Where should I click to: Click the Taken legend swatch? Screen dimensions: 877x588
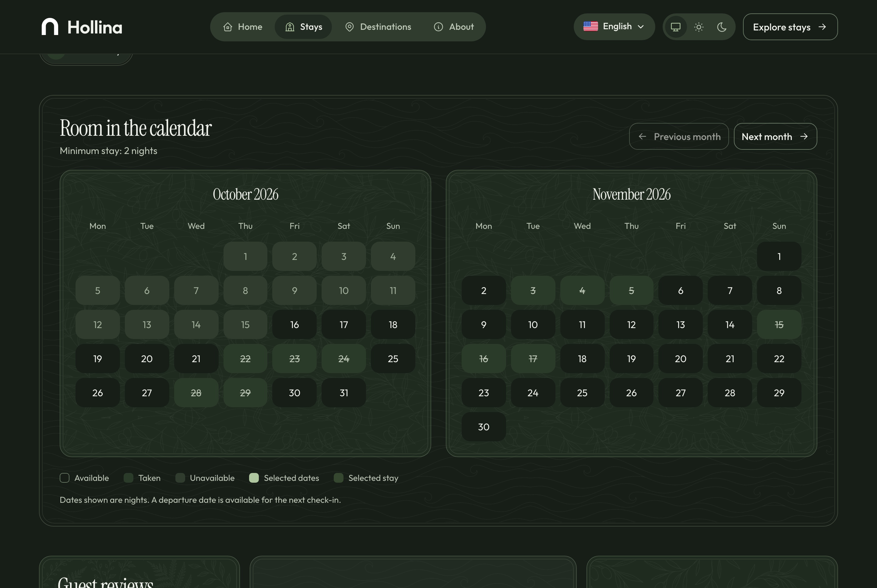pos(128,478)
